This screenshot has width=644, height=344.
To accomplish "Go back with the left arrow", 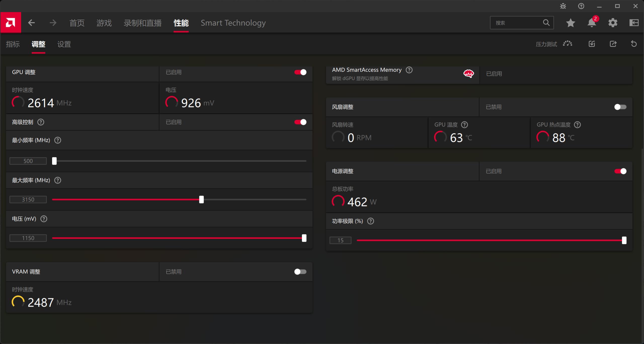I will click(x=31, y=23).
